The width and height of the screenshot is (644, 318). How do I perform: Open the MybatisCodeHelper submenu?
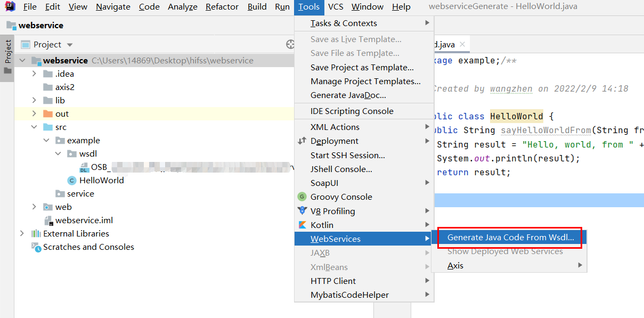pos(364,295)
